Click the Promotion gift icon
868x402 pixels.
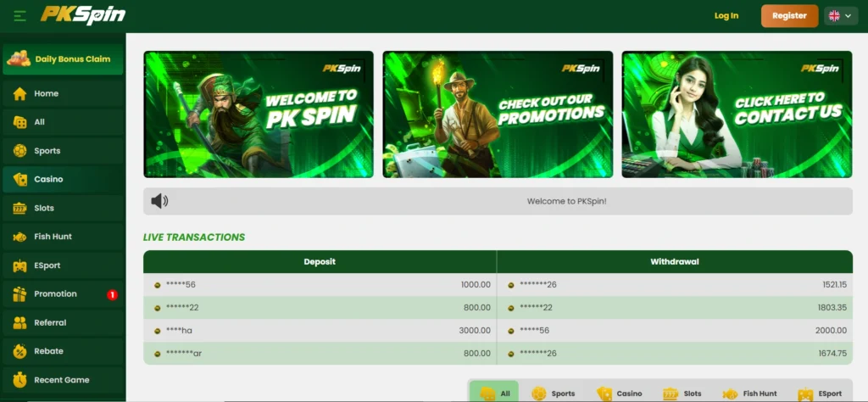pyautogui.click(x=20, y=294)
